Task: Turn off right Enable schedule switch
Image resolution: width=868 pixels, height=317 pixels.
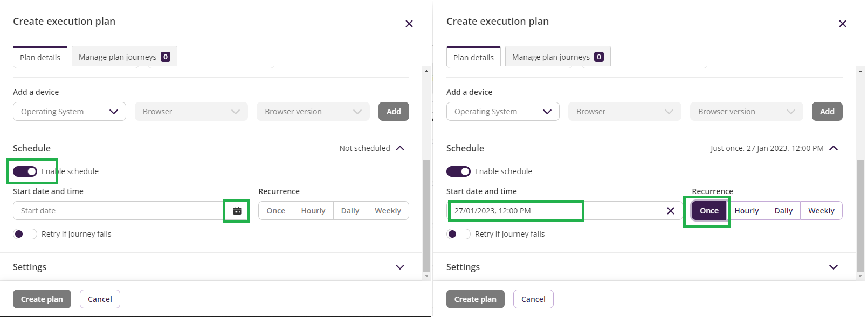Action: pyautogui.click(x=458, y=171)
